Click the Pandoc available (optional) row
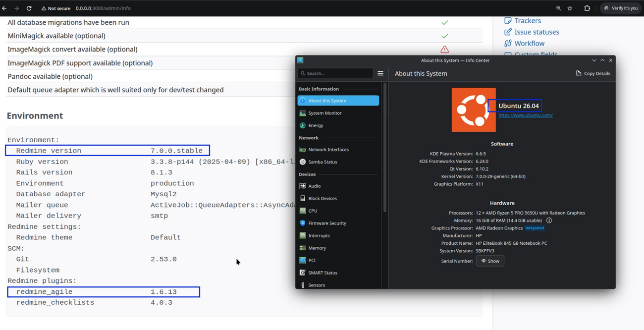 point(245,76)
